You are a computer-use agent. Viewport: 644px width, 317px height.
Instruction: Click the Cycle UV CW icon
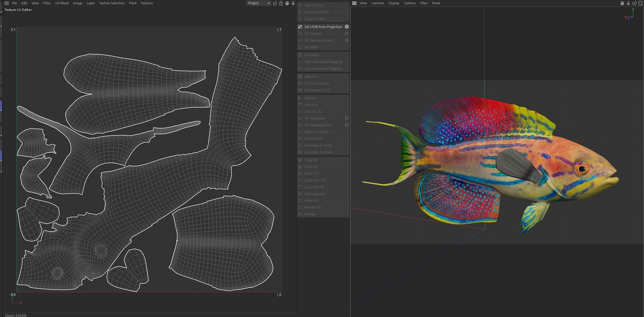(x=300, y=187)
